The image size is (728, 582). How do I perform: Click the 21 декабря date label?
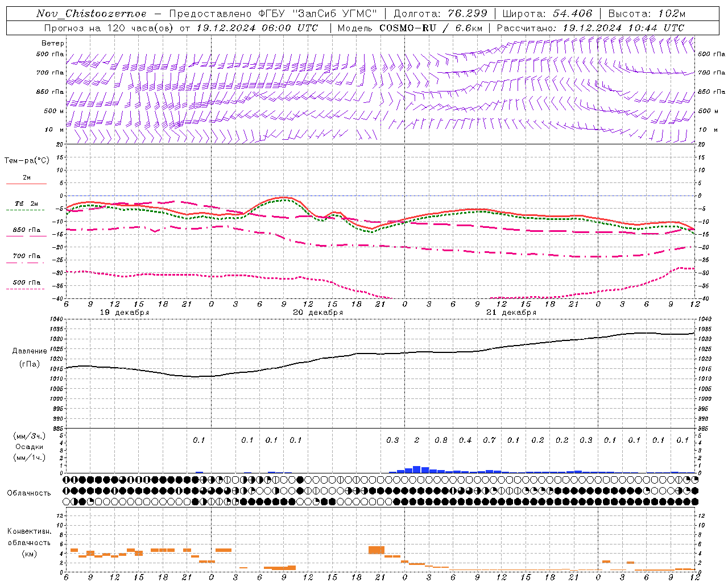point(511,313)
